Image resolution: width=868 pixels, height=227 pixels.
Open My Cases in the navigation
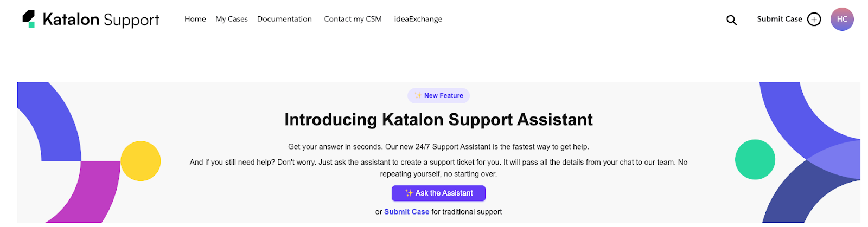pos(231,19)
